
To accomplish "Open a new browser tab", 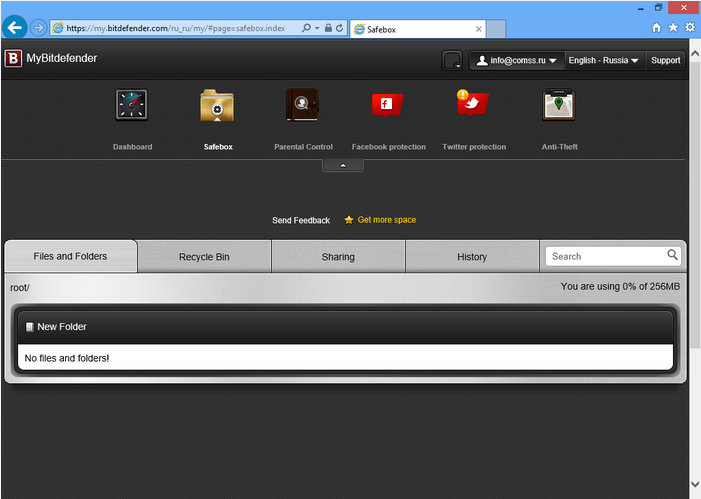I will 496,29.
